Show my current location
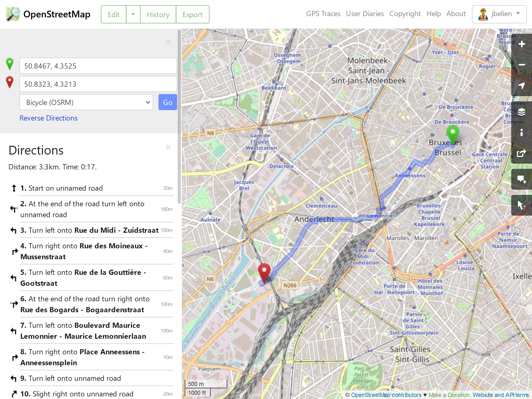Viewport: 532px width, 399px height. click(x=522, y=86)
